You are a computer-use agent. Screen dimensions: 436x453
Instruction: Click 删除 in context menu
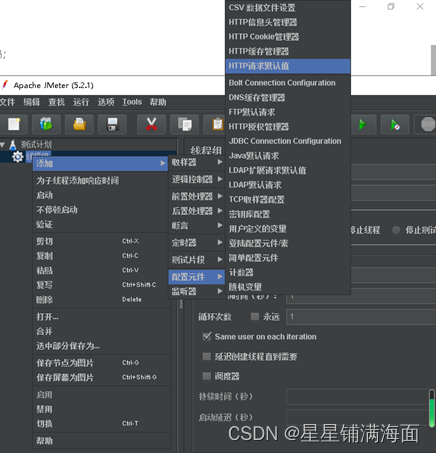tap(101, 300)
